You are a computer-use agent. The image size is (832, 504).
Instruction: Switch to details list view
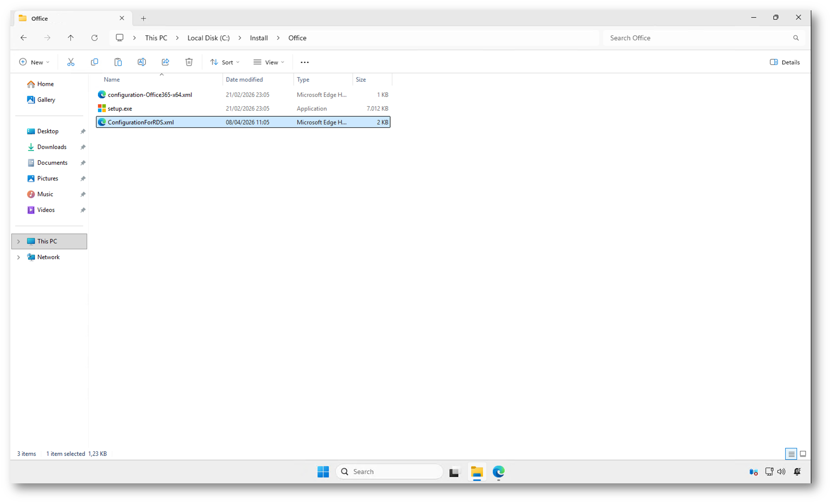click(x=791, y=454)
